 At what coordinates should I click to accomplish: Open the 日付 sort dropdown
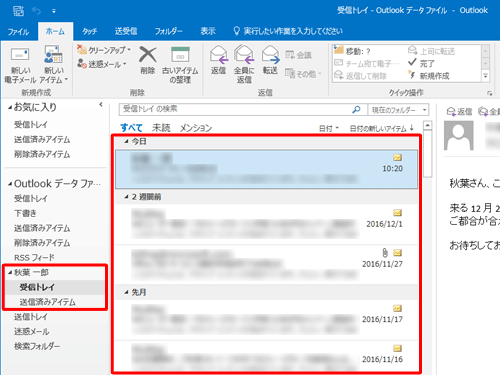[x=329, y=128]
